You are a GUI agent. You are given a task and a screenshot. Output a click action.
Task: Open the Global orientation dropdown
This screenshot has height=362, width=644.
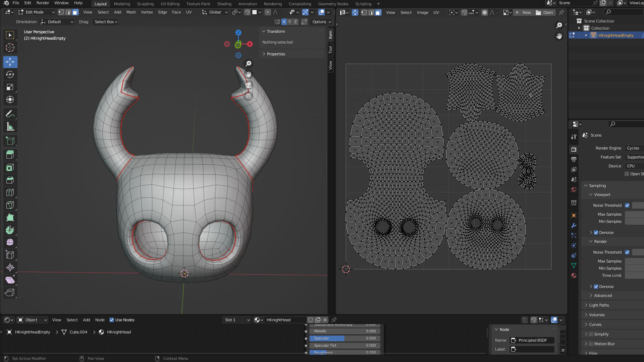[215, 12]
